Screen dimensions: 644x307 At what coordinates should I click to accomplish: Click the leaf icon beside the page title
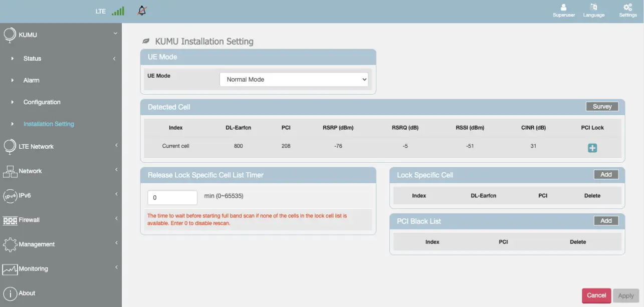click(x=146, y=41)
